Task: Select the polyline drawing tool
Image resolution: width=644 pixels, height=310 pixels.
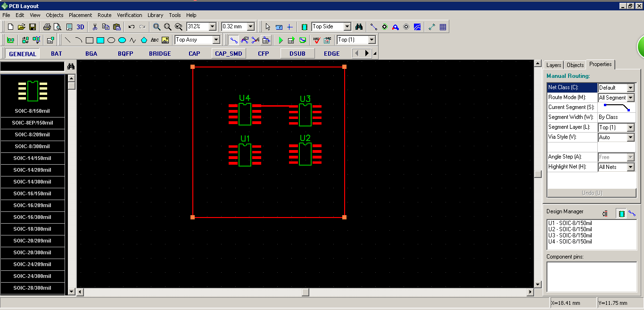Action: coord(133,40)
